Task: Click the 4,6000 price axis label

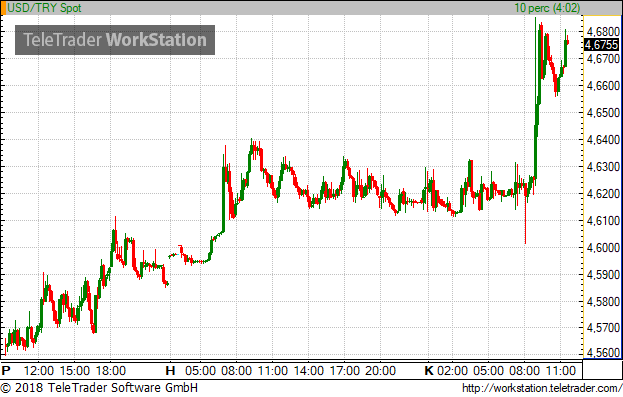Action: (x=603, y=248)
